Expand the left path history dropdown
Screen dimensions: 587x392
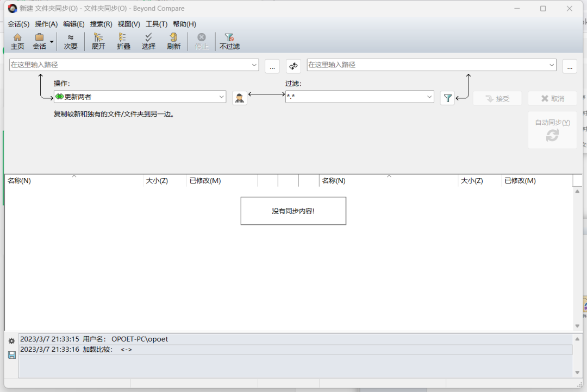tap(254, 65)
